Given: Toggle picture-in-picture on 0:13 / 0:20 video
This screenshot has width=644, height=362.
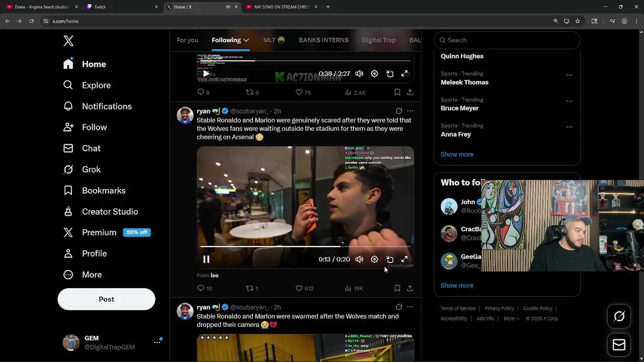Looking at the screenshot, I should [389, 259].
